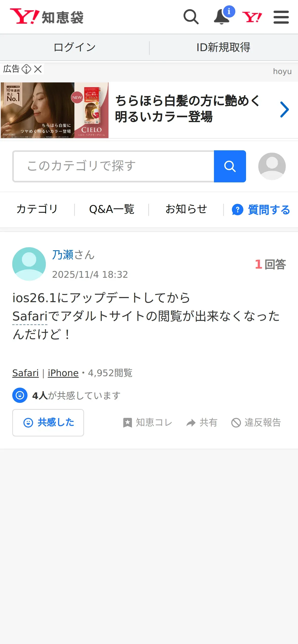
Task: Open the ログイン link
Action: (x=75, y=48)
